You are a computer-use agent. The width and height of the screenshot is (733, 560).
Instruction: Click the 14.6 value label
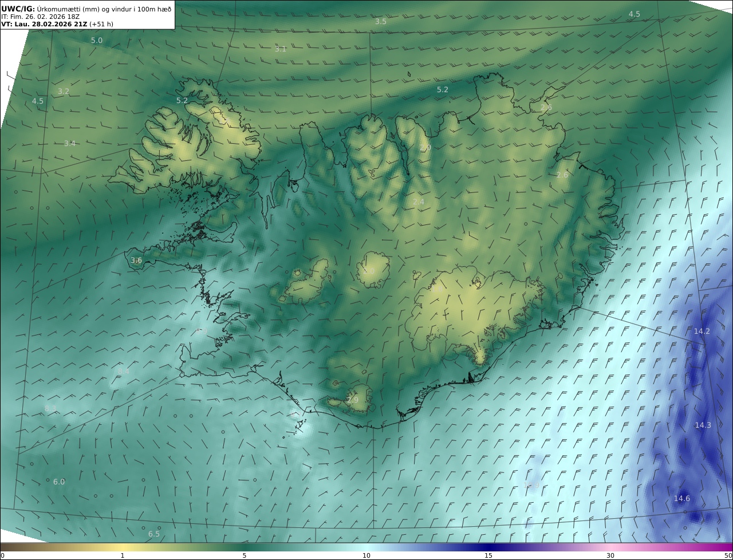coord(682,499)
